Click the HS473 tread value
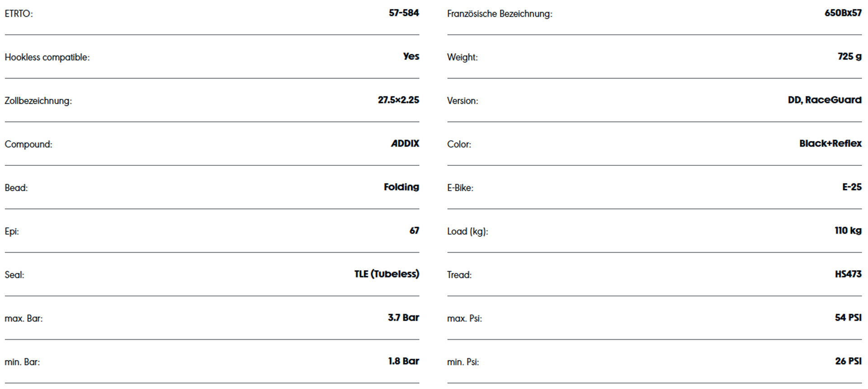Image resolution: width=868 pixels, height=389 pixels. click(848, 274)
